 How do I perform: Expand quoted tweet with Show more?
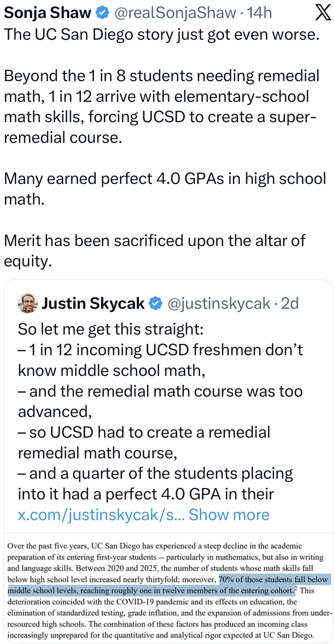click(x=229, y=514)
